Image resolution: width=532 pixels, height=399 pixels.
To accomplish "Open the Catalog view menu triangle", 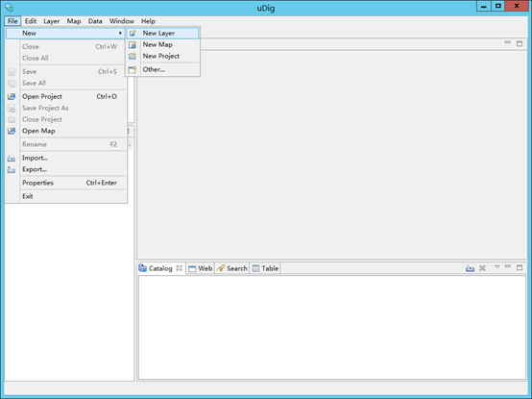I will tap(497, 267).
